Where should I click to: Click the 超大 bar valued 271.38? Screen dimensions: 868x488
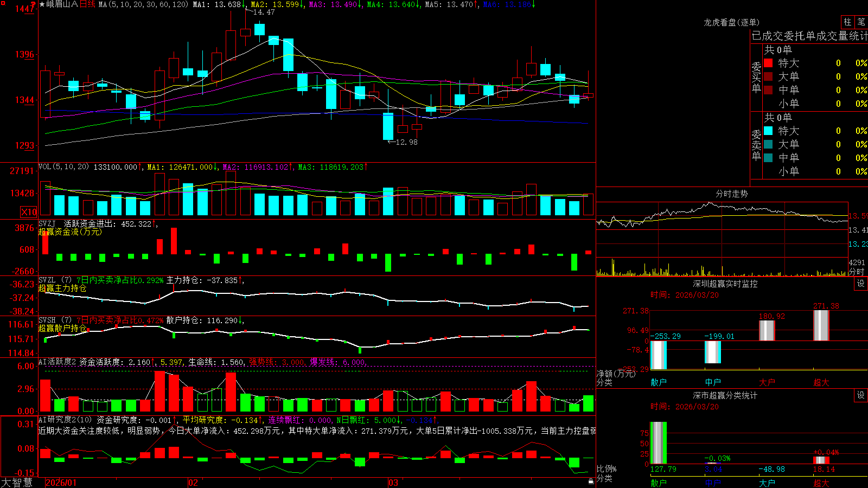821,325
